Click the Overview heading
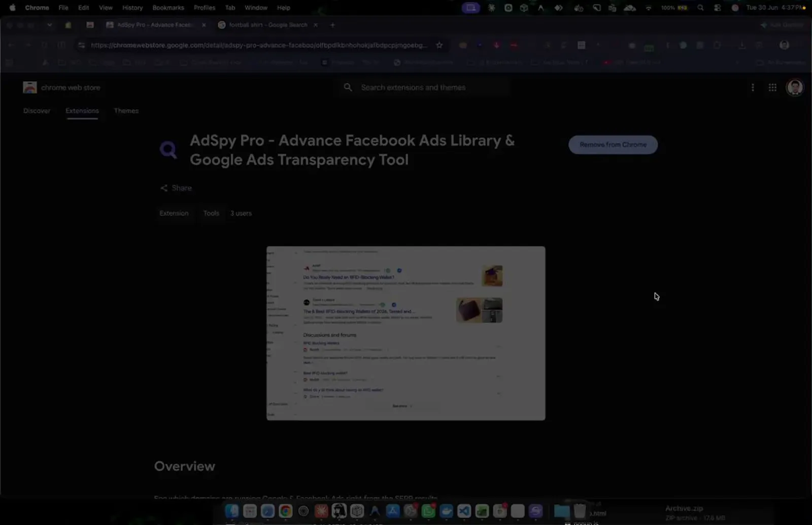 click(x=185, y=466)
